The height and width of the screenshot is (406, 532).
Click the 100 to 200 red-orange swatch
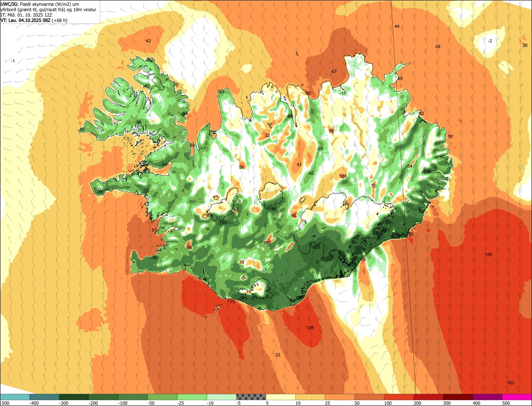point(399,397)
